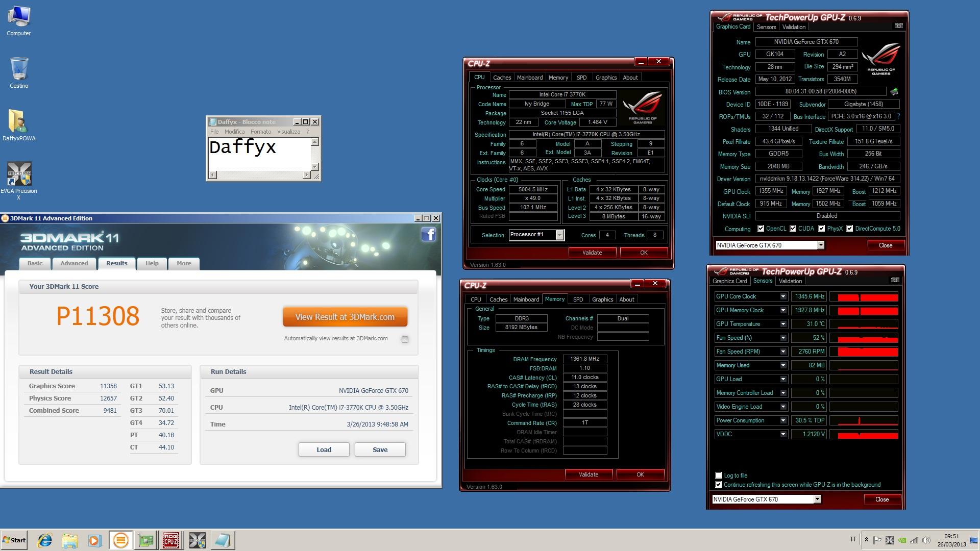This screenshot has width=980, height=551.
Task: Open the Cestino recycle bin icon
Action: coord(19,73)
